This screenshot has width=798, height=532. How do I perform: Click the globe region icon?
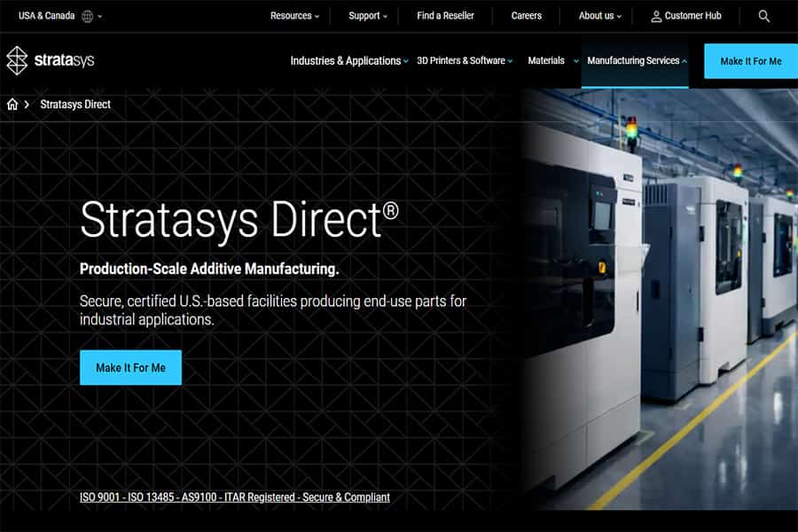pyautogui.click(x=88, y=16)
